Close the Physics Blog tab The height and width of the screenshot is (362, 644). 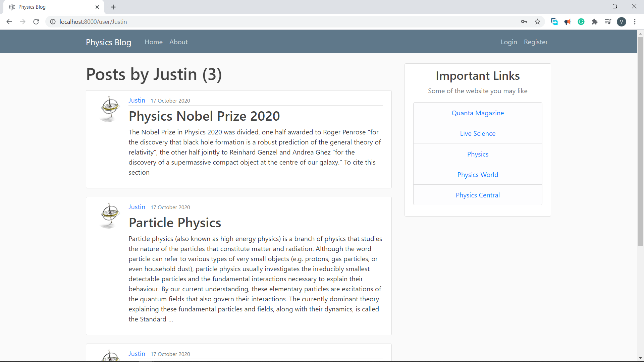coord(97,7)
